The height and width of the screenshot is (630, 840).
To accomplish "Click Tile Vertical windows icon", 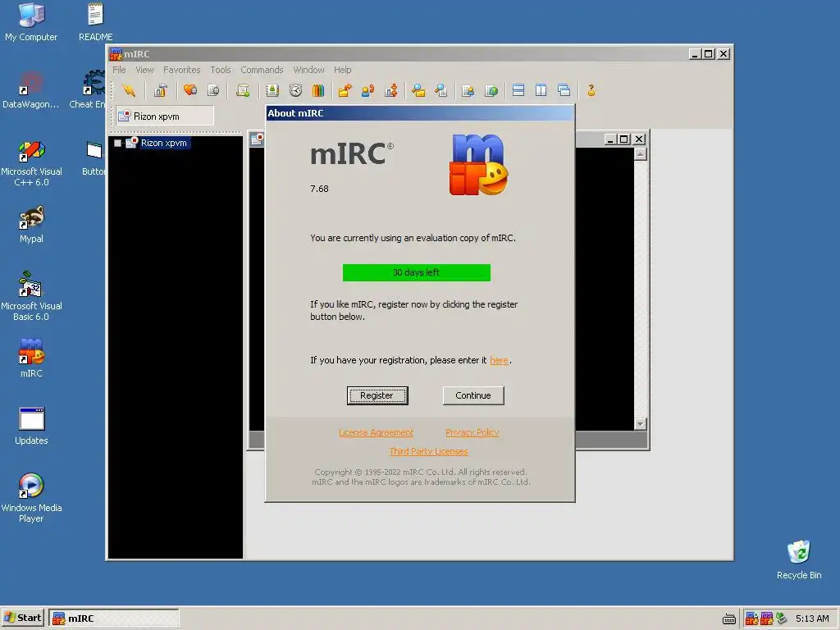I will pos(541,90).
